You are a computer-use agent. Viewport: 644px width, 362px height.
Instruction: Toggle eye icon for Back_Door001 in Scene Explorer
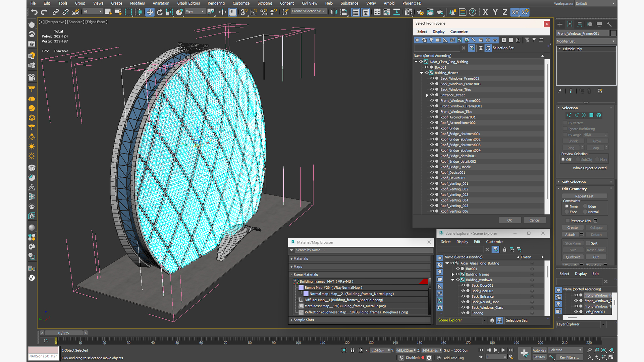pos(463,286)
